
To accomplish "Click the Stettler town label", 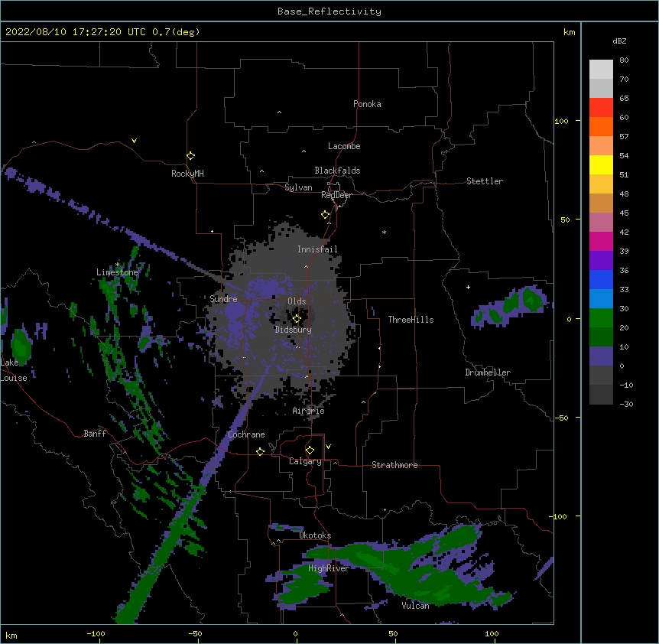I will pyautogui.click(x=484, y=181).
